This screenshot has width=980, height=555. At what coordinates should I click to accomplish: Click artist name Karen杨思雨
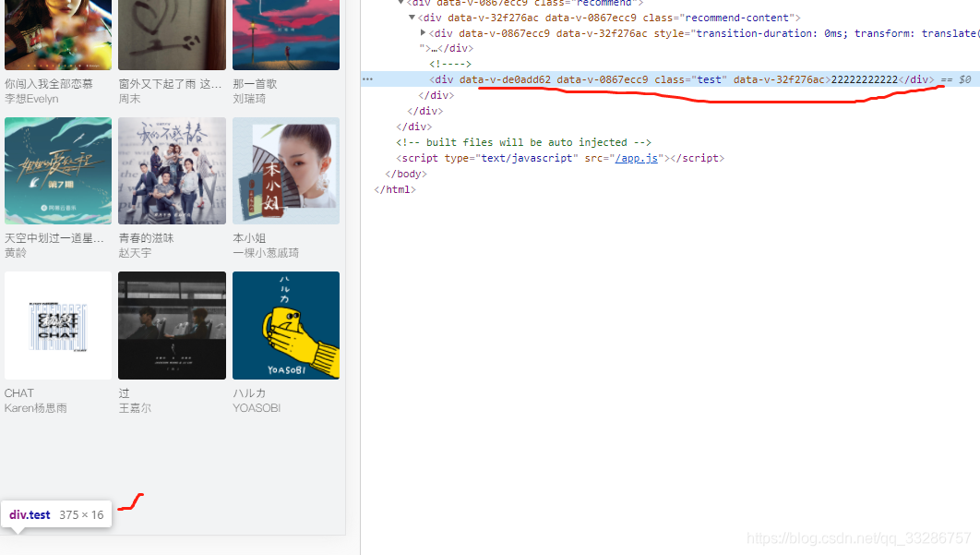[36, 408]
